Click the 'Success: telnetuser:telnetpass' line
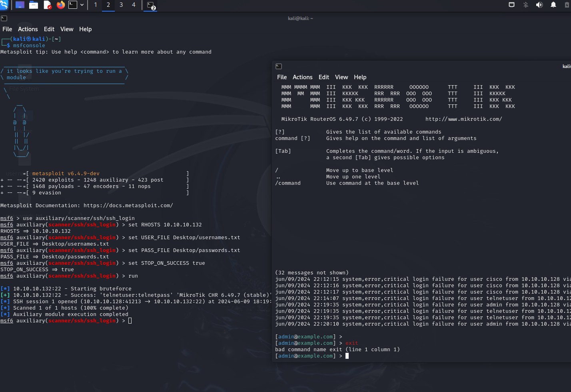The height and width of the screenshot is (392, 571). coord(136,295)
